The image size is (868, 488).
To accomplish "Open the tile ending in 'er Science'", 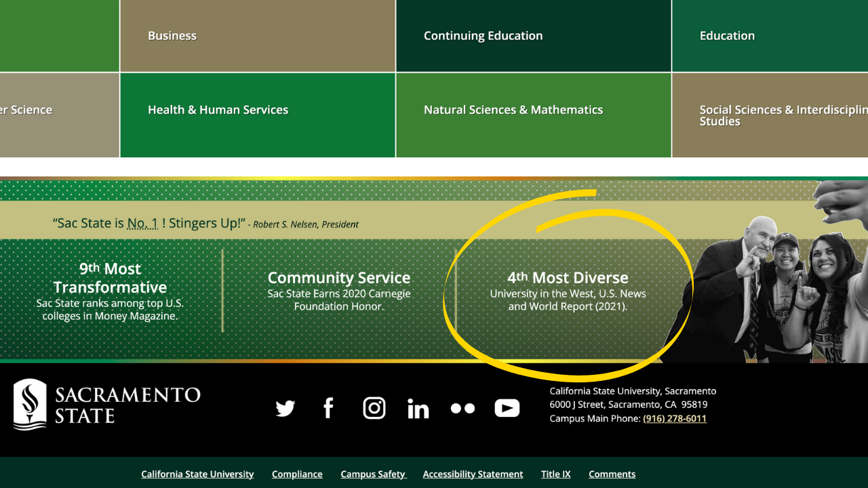I will [x=59, y=115].
